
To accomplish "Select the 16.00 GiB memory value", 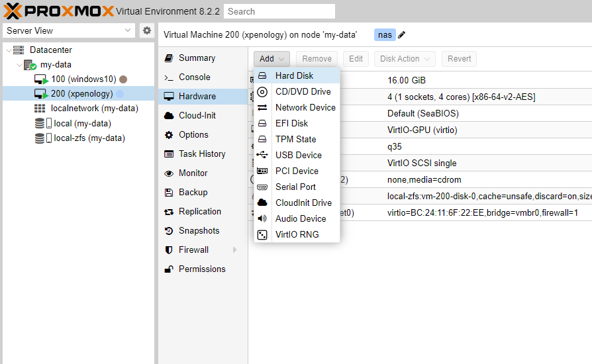I will (407, 80).
